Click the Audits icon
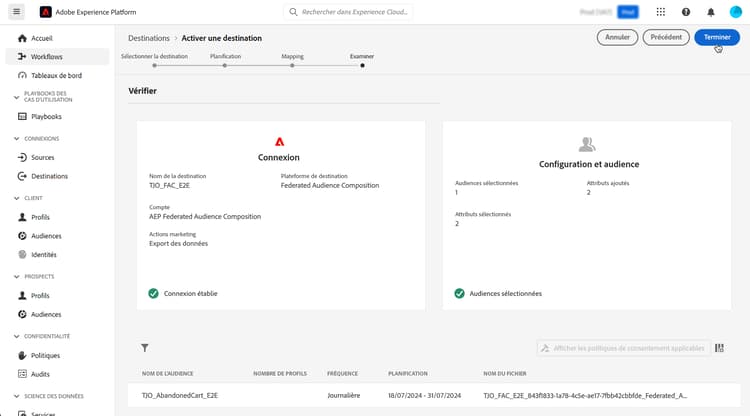 click(22, 374)
